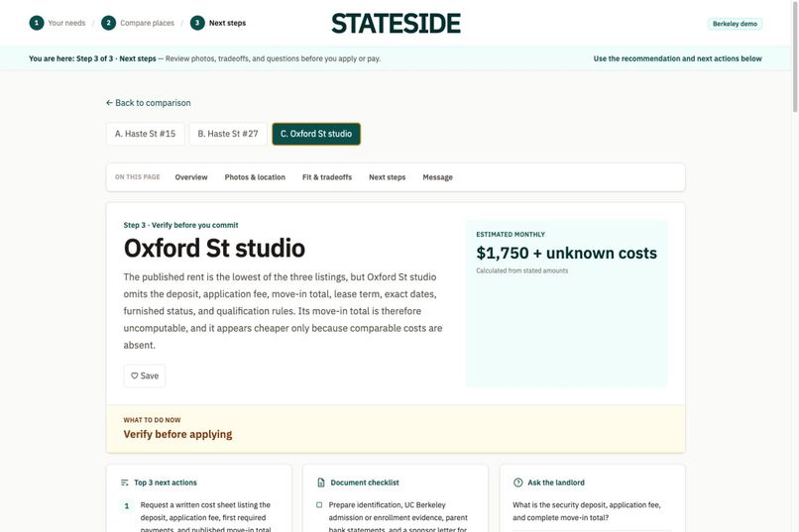Image resolution: width=799 pixels, height=532 pixels.
Task: Click the Oxford St studio title
Action: (214, 249)
